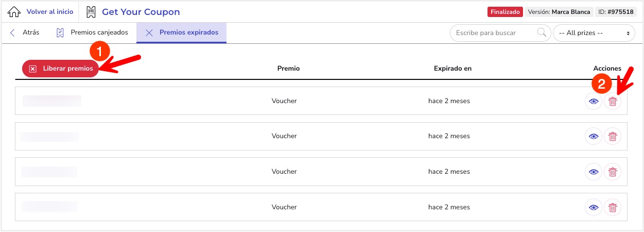Click the Liberar premios button
Image resolution: width=644 pixels, height=232 pixels.
pos(60,69)
